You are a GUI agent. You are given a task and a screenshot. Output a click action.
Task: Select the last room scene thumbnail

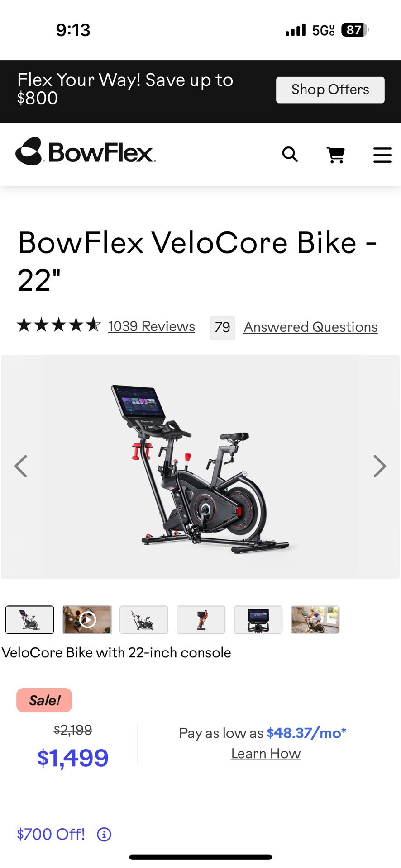click(315, 619)
